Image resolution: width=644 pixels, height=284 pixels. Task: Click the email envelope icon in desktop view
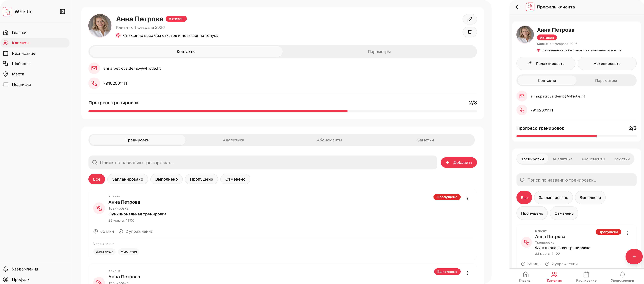(94, 68)
